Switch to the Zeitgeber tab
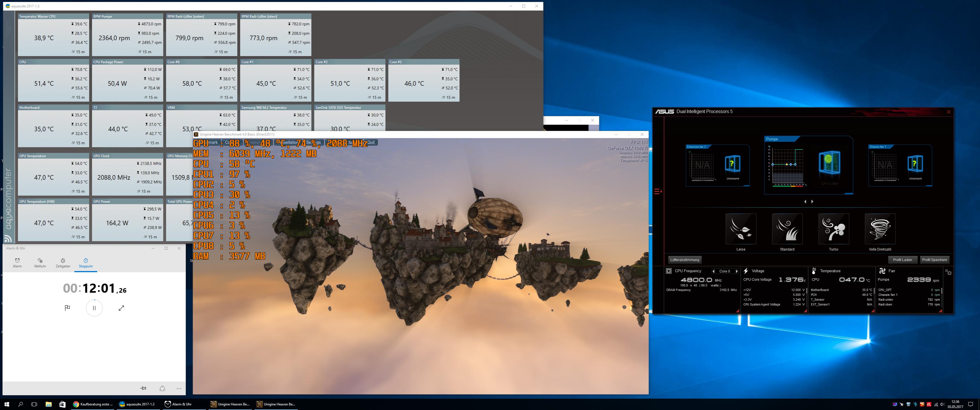The width and height of the screenshot is (980, 410). [63, 263]
